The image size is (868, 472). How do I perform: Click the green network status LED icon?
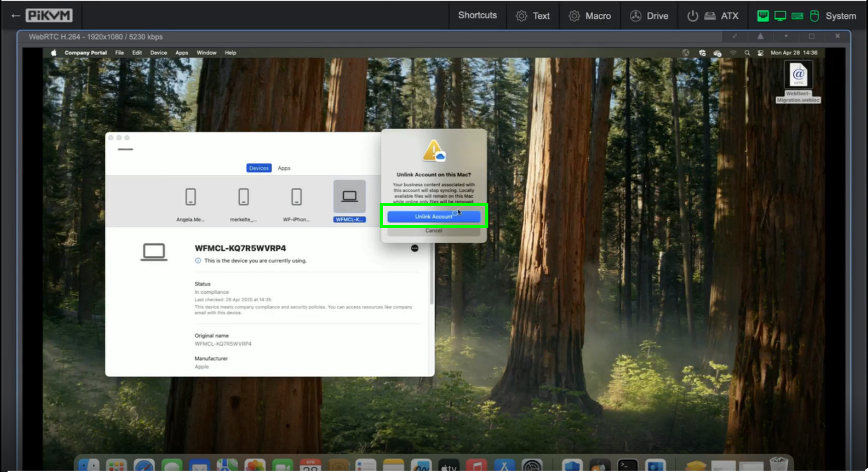tap(763, 16)
